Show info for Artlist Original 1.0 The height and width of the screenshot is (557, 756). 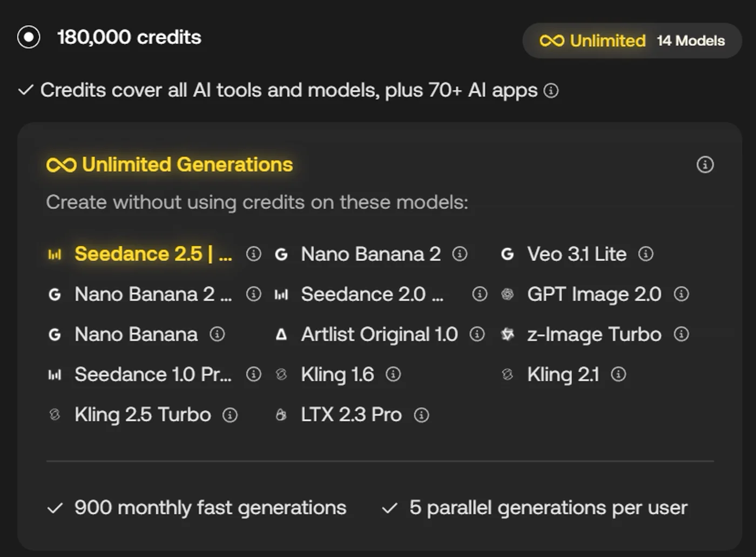pos(477,334)
